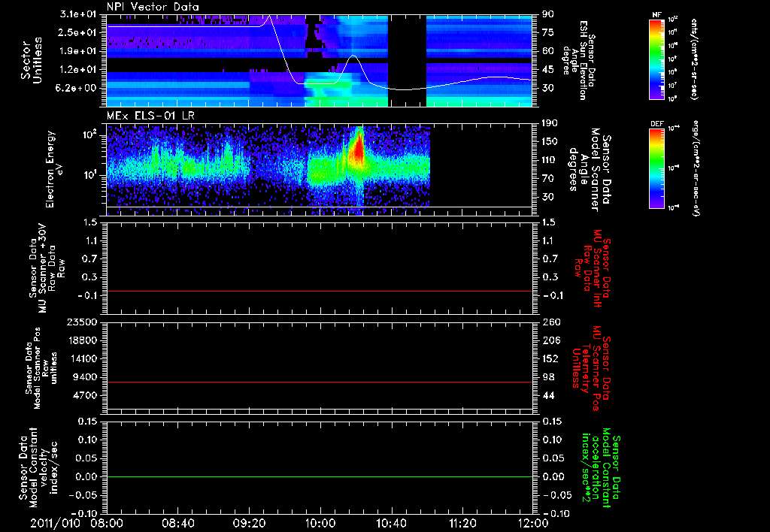
Task: Select the "NPI Vector Data" panel title
Action: tap(153, 7)
